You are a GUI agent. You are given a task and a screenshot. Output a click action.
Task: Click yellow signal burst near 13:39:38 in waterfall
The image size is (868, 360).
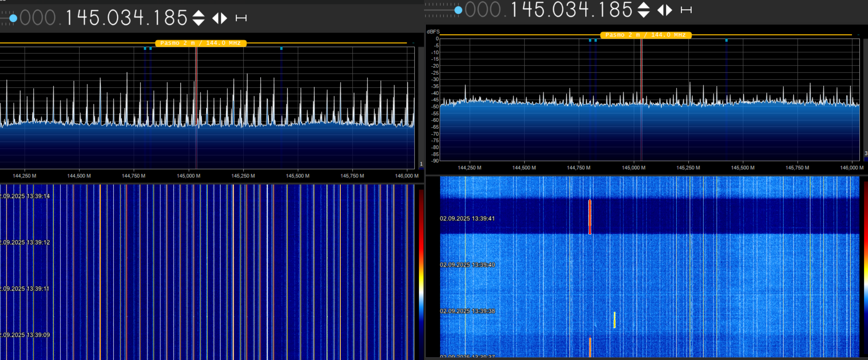pyautogui.click(x=614, y=320)
